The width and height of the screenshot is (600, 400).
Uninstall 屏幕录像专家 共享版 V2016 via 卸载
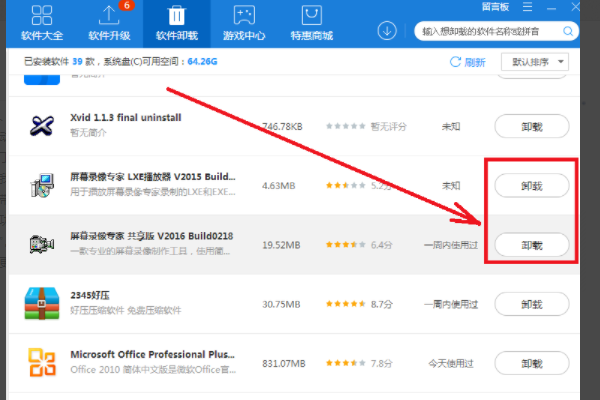pyautogui.click(x=532, y=245)
